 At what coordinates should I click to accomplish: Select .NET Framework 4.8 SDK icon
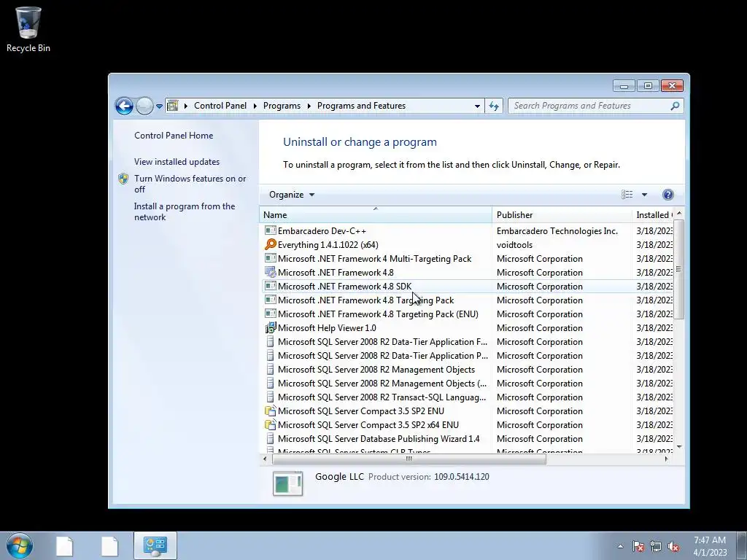pos(270,286)
